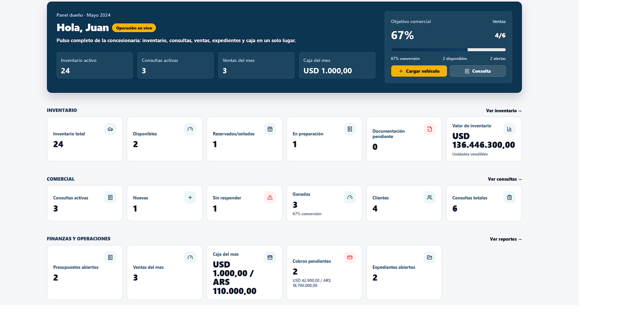This screenshot has height=313, width=644.
Task: Click the Panel dueño · Mayo 2024 text
Action: coord(83,15)
